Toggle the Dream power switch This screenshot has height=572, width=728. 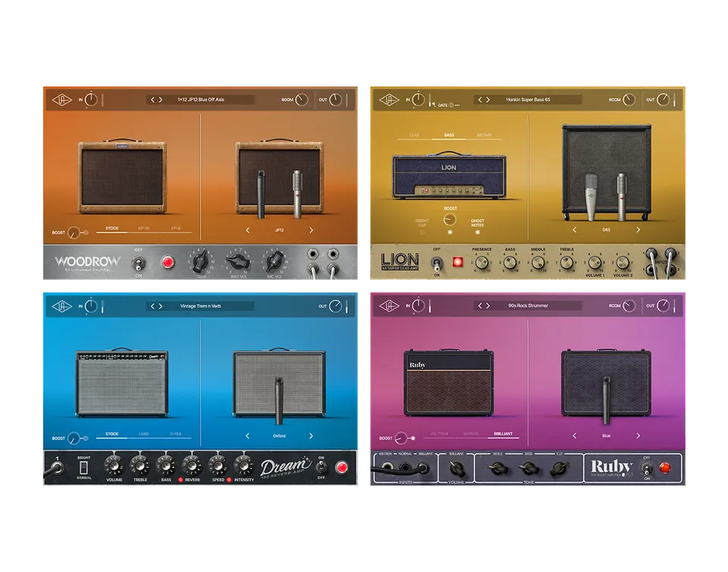pyautogui.click(x=320, y=467)
